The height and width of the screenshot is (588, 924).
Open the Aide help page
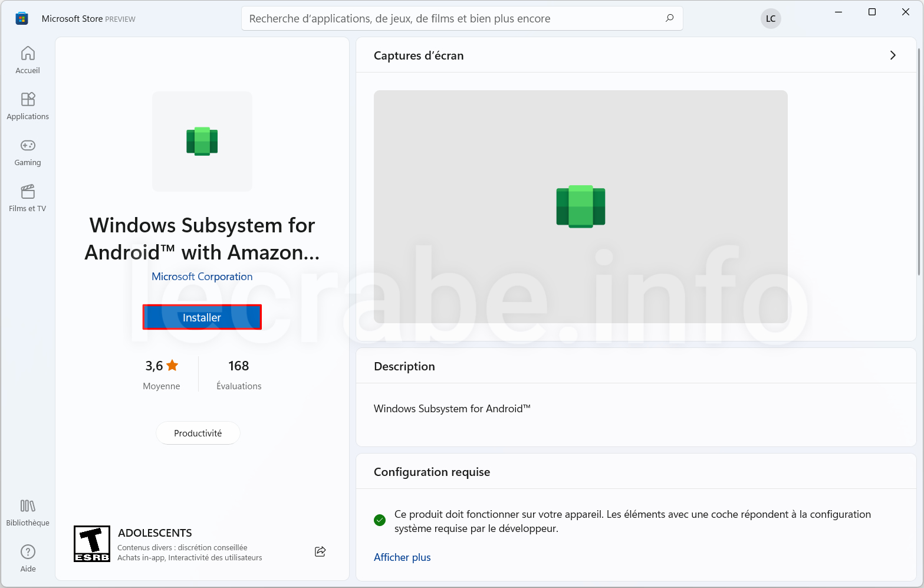coord(28,559)
